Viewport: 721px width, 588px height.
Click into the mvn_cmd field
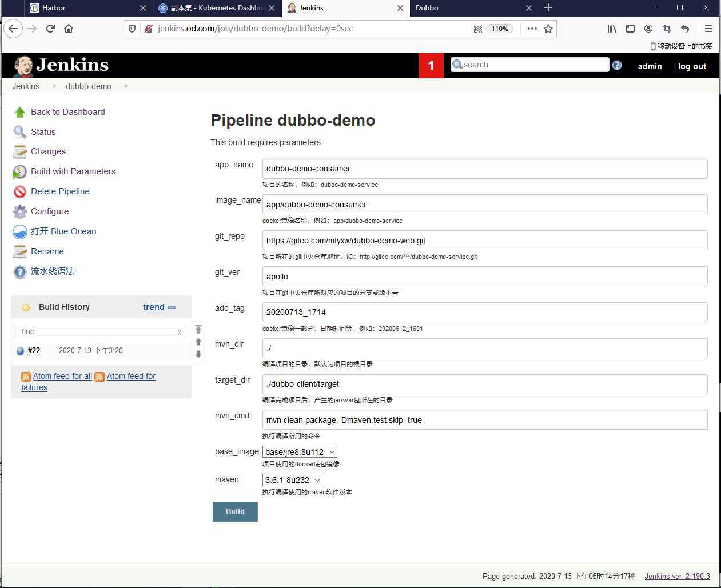(485, 420)
